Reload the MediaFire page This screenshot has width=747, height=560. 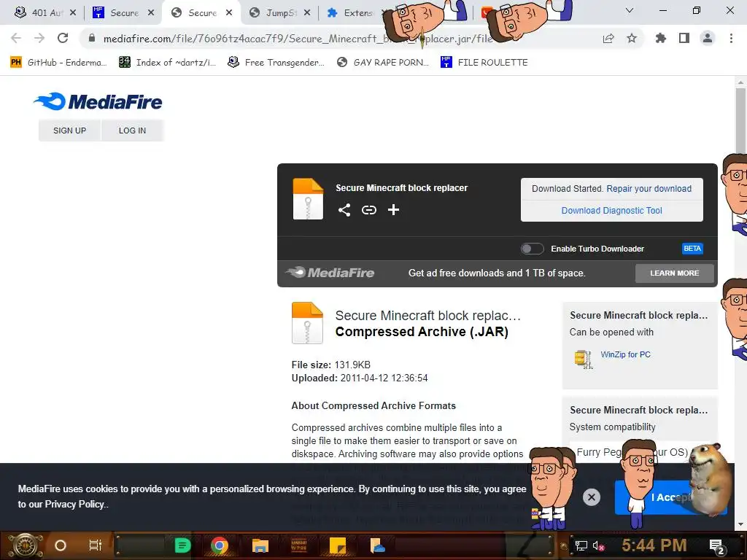(63, 38)
